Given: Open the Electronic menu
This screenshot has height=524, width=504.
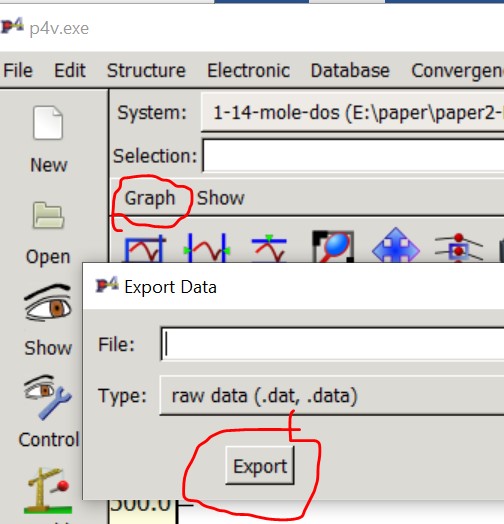Looking at the screenshot, I should pos(248,71).
